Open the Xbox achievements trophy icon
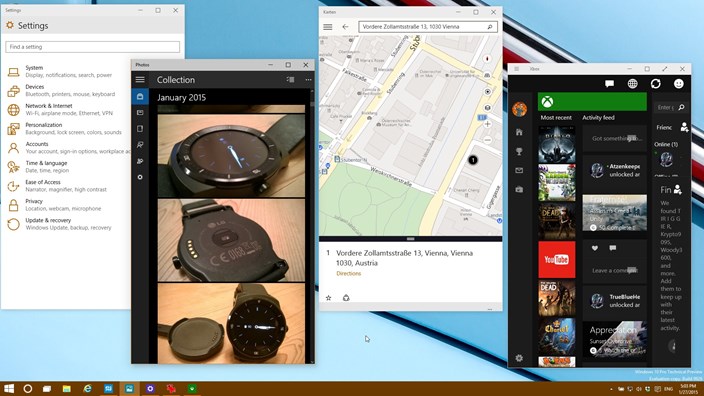This screenshot has width=704, height=396. pyautogui.click(x=519, y=152)
